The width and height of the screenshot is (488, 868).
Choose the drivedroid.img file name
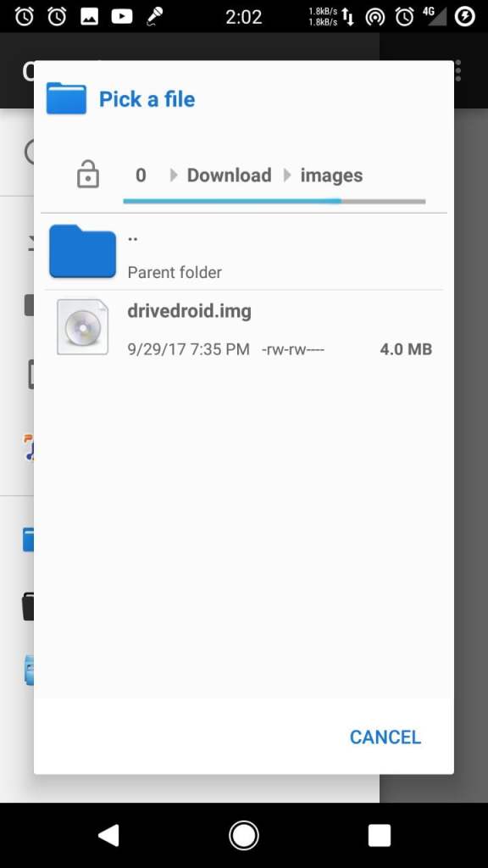[x=189, y=310]
